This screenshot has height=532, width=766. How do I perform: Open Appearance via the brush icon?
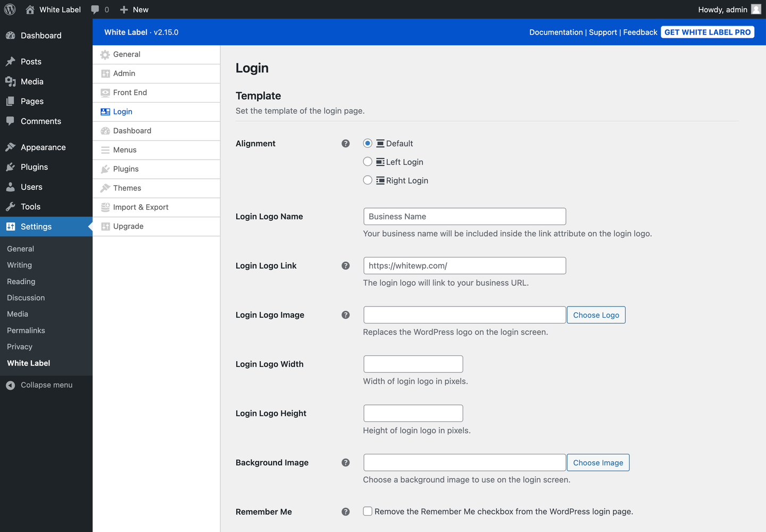click(10, 147)
